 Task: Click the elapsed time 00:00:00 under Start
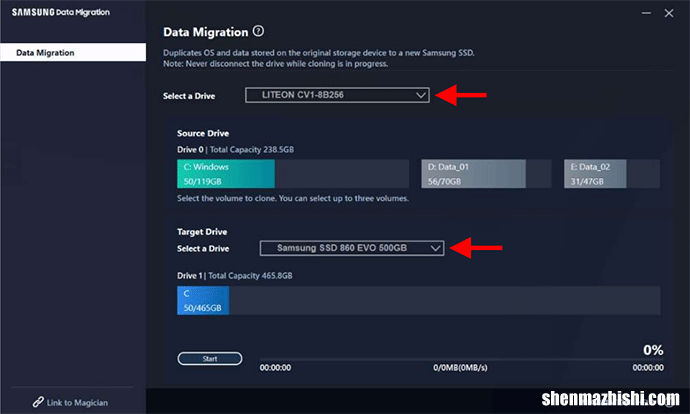275,367
